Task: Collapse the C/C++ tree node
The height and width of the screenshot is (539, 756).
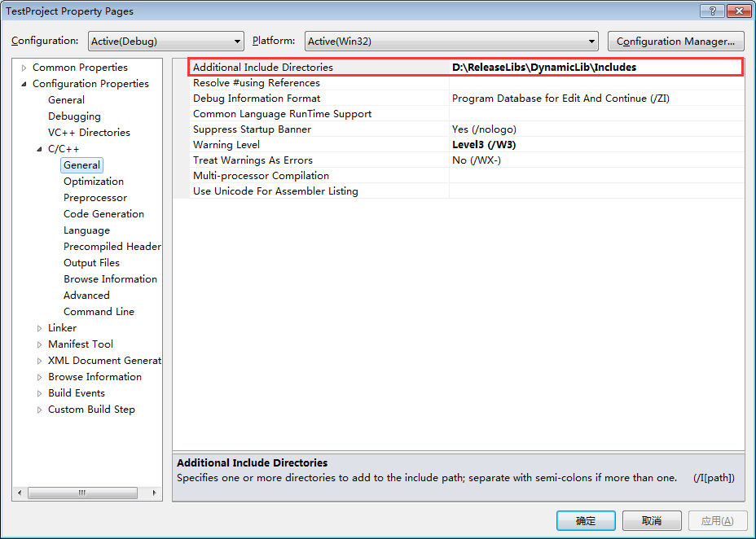Action: coord(39,149)
